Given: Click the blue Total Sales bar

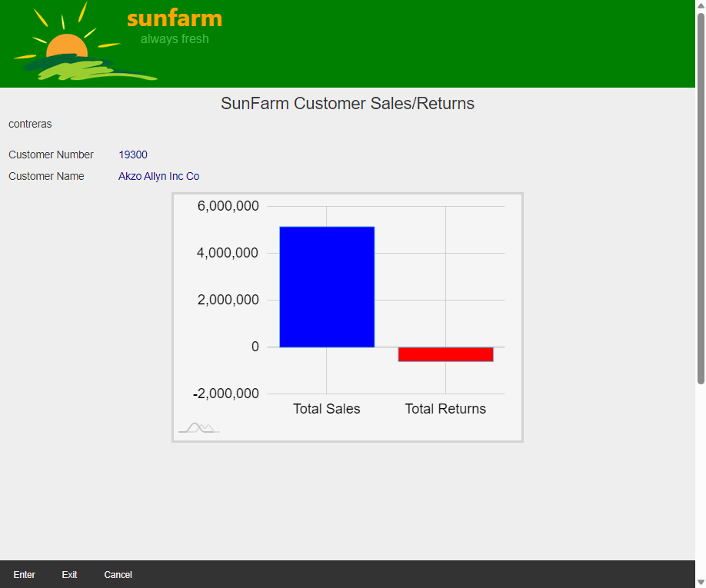Looking at the screenshot, I should coord(326,284).
